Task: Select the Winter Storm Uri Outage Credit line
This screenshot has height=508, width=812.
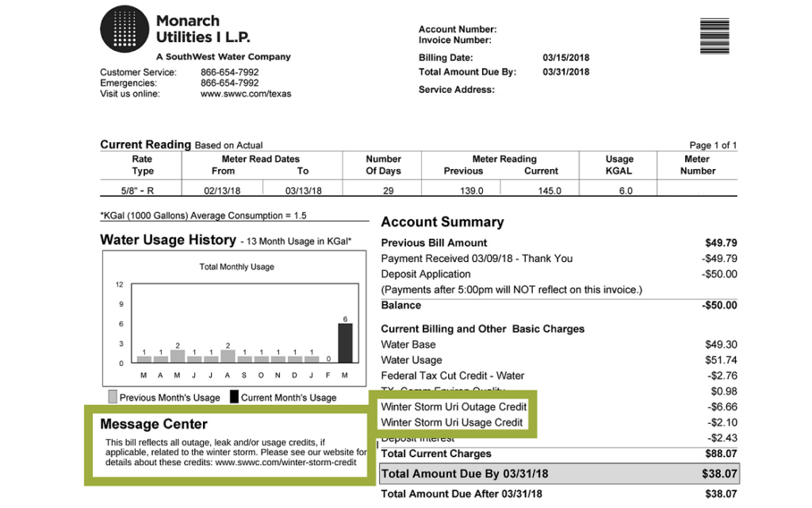Action: pos(454,406)
